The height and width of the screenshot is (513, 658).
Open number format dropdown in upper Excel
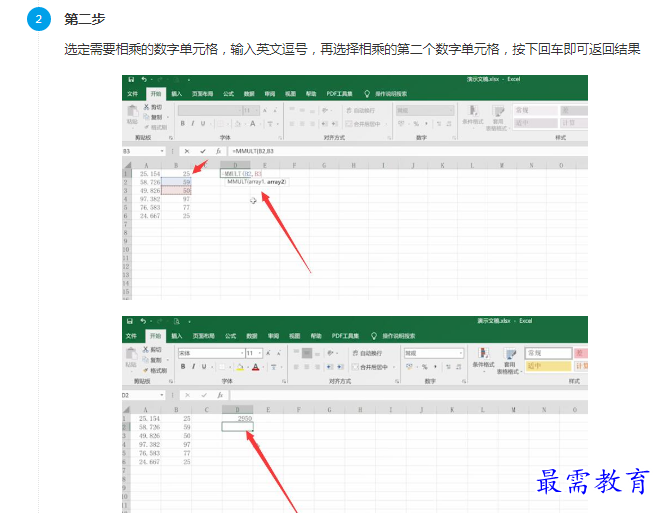451,110
